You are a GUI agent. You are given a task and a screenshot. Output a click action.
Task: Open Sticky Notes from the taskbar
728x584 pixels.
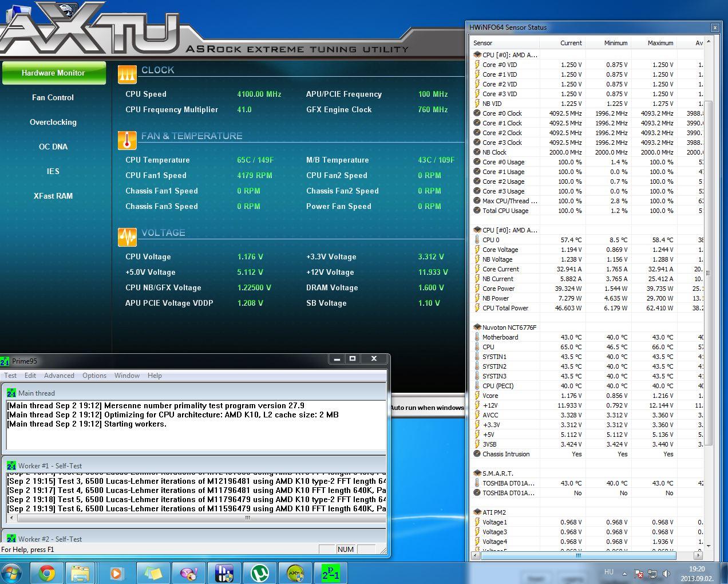tap(153, 573)
